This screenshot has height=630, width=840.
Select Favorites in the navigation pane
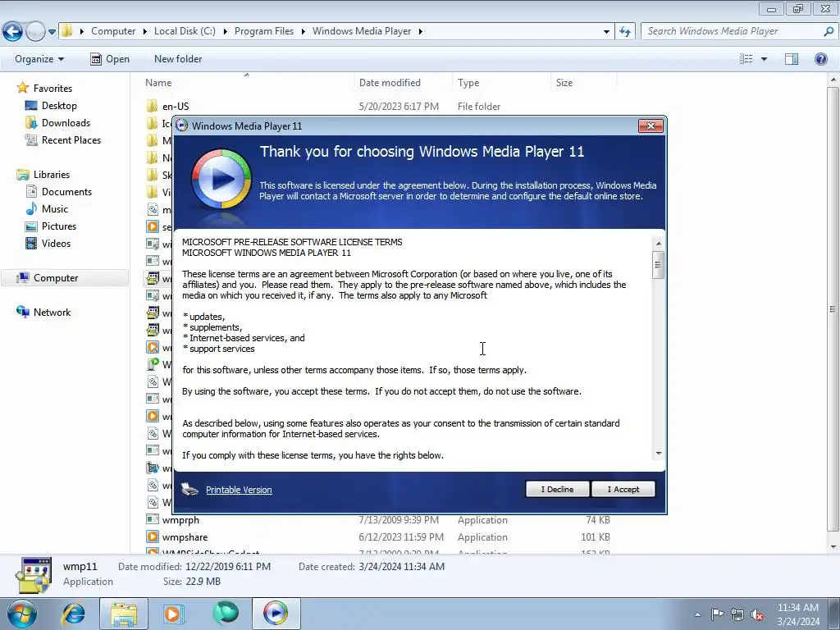coord(52,89)
